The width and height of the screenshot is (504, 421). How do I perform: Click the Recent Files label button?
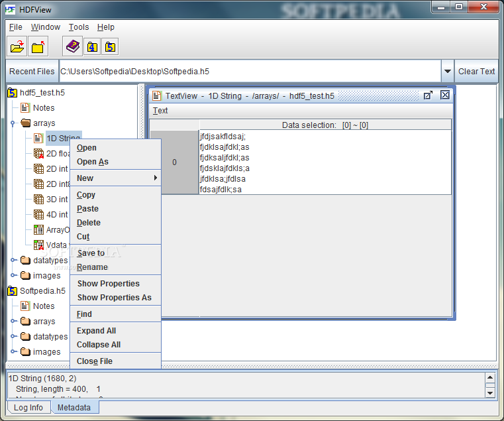click(32, 71)
